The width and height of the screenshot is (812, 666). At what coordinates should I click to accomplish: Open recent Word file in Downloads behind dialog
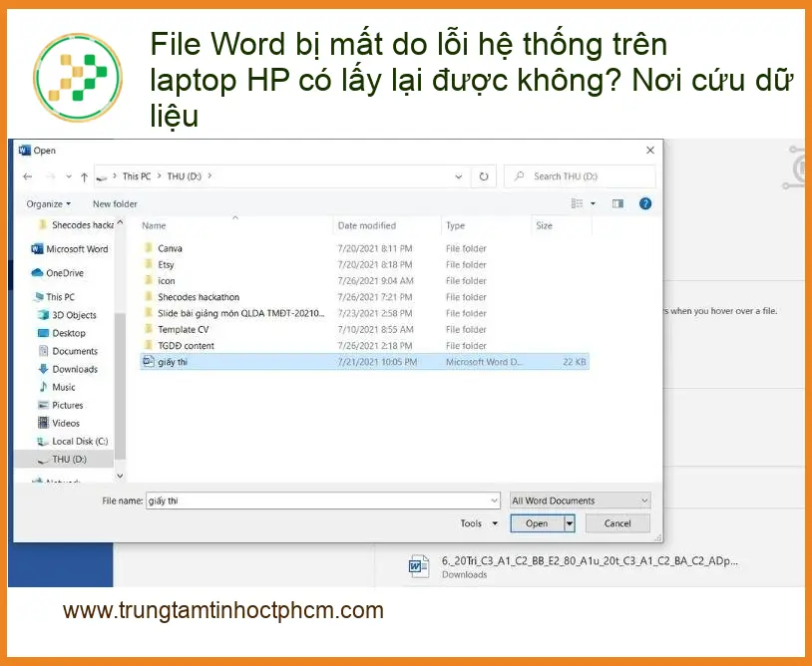coord(573,566)
